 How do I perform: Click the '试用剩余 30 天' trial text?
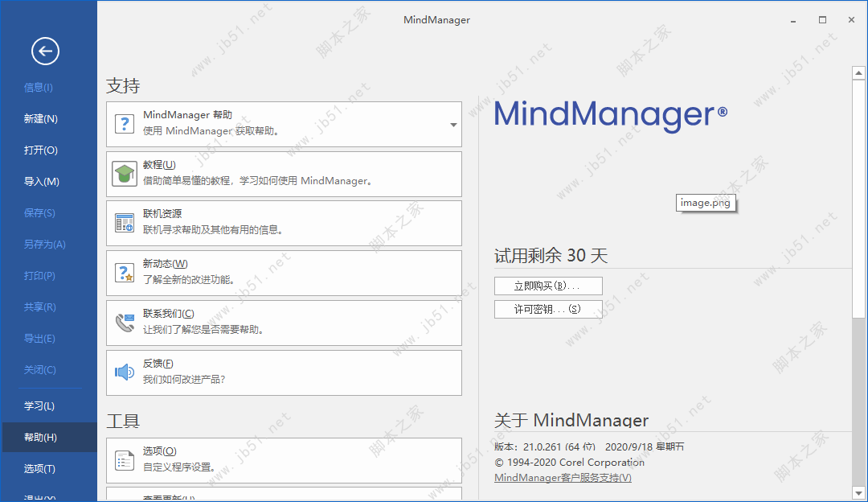pos(551,256)
